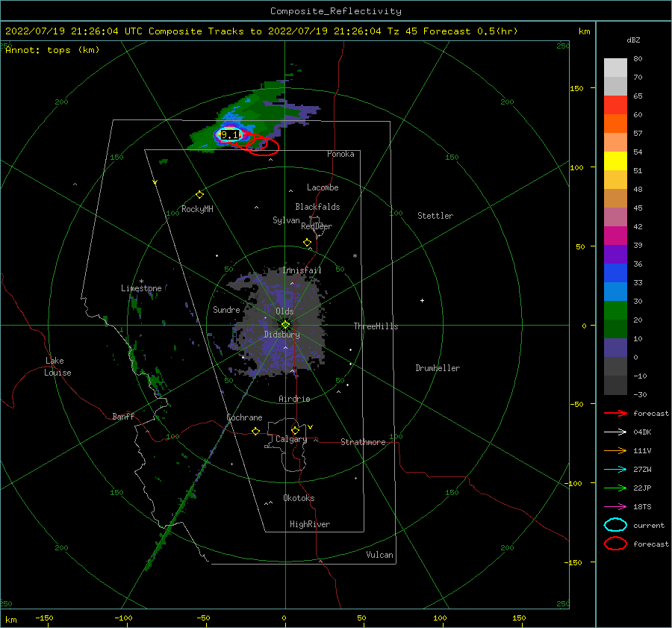Click the red forecast ellipse legend icon
The image size is (672, 628).
[615, 544]
